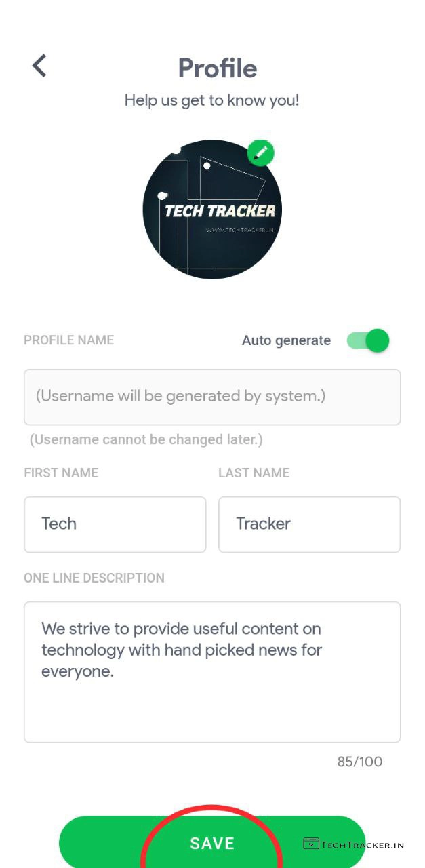Click the "PROFILE NAME" field label

coord(68,340)
